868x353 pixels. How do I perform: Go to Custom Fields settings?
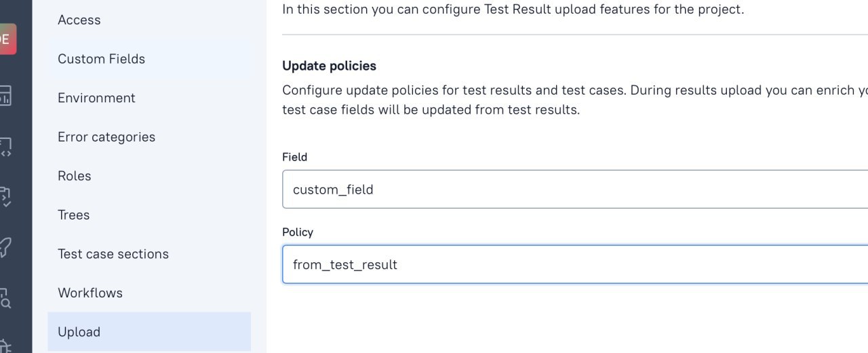[102, 59]
